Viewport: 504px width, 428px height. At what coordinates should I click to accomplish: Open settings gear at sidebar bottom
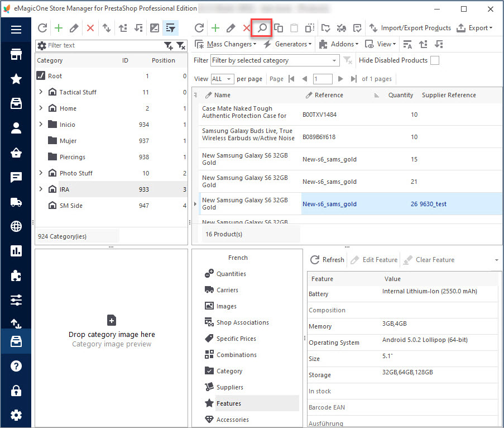(x=16, y=415)
